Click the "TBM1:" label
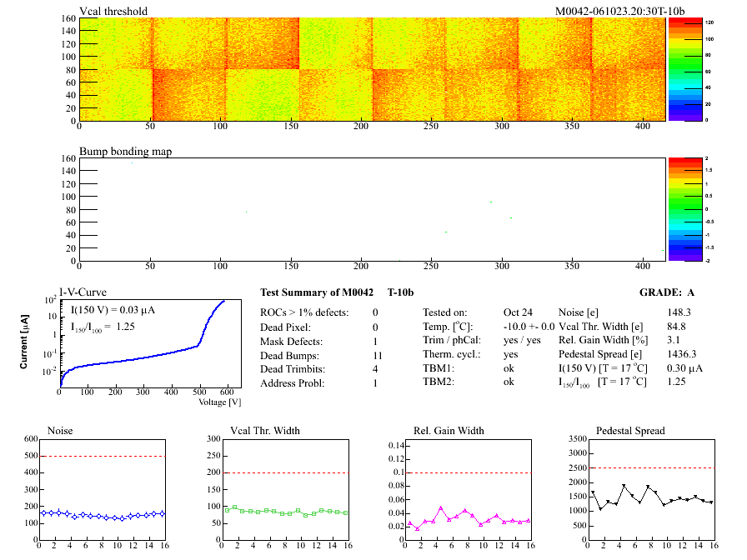Image resolution: width=747 pixels, height=560 pixels. tap(439, 368)
